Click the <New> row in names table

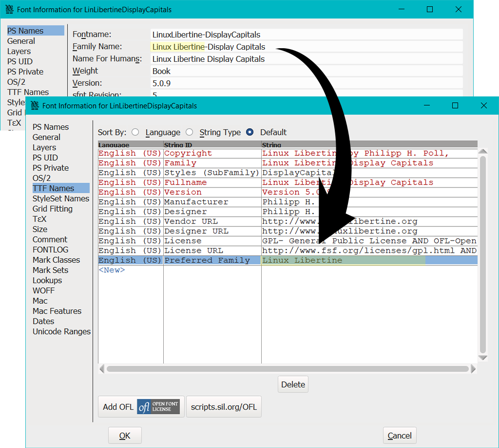tap(112, 270)
